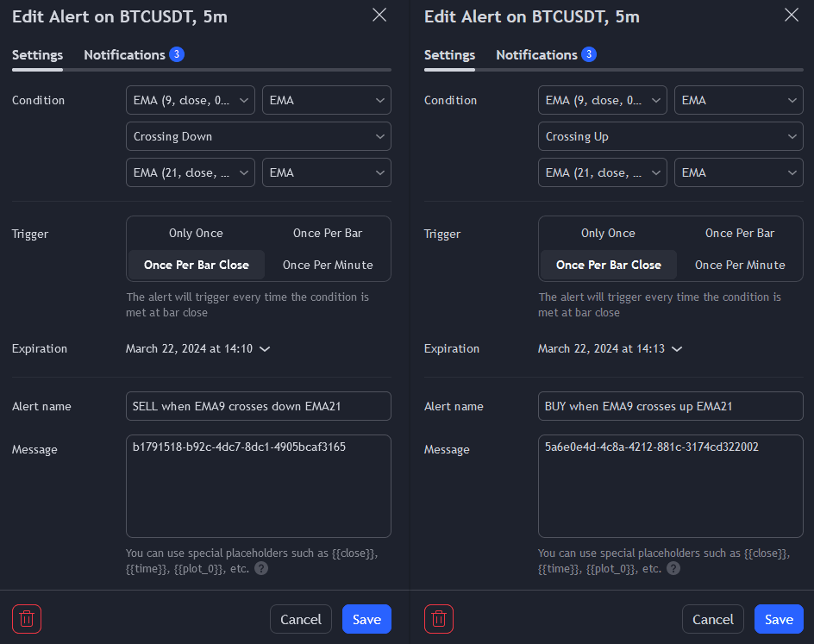Click message box containing 5a6e0e4d UUID
Image resolution: width=814 pixels, height=644 pixels.
tap(671, 486)
